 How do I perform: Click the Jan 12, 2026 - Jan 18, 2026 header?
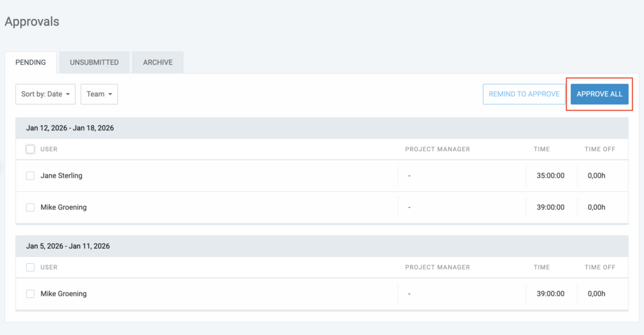click(70, 128)
